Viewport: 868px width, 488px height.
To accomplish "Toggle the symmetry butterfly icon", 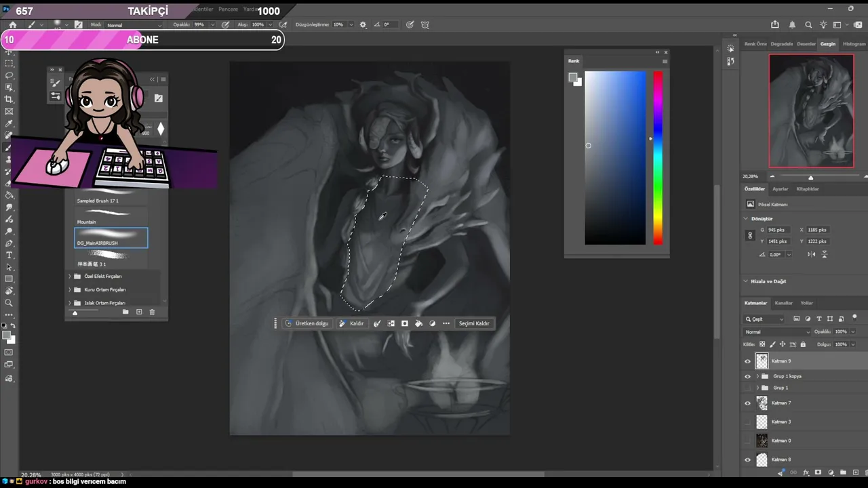I will pos(425,24).
